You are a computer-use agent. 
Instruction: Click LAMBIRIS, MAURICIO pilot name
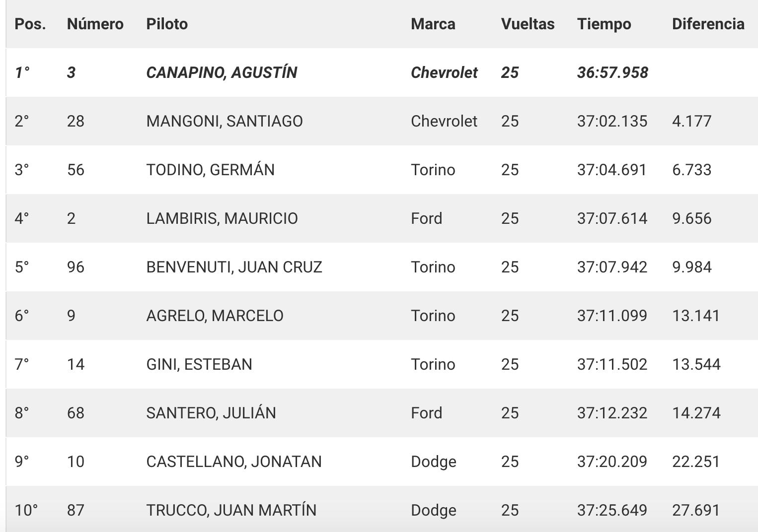click(222, 218)
